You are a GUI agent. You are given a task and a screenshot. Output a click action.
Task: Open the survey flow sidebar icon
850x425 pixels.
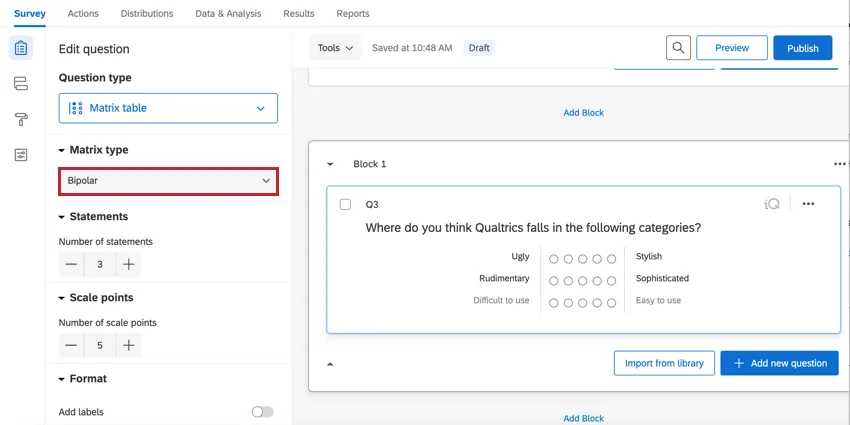click(21, 84)
